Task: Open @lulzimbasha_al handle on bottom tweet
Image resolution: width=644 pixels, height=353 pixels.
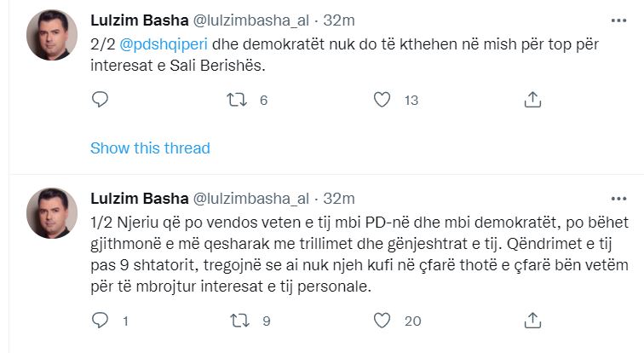Action: [x=251, y=199]
